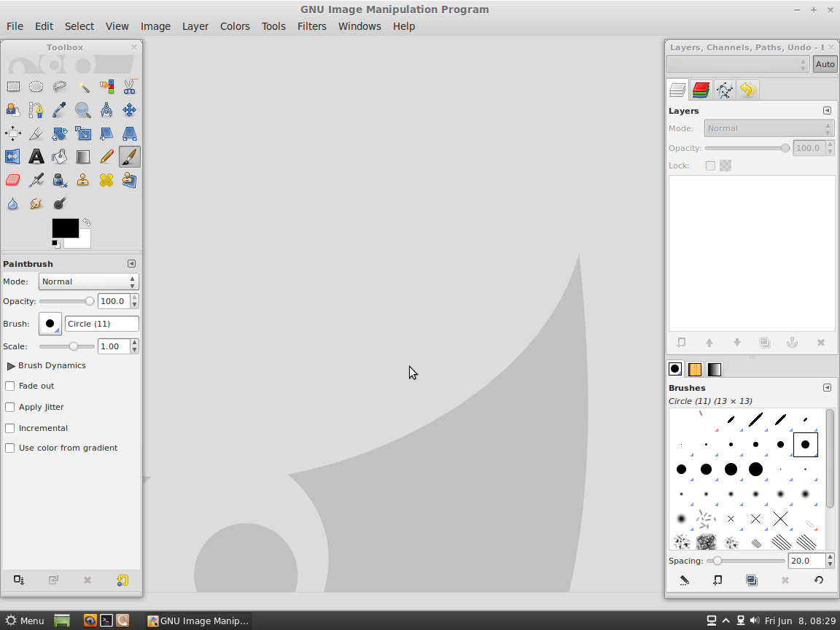Pick the Color Picker eyedropper tool

pos(60,110)
